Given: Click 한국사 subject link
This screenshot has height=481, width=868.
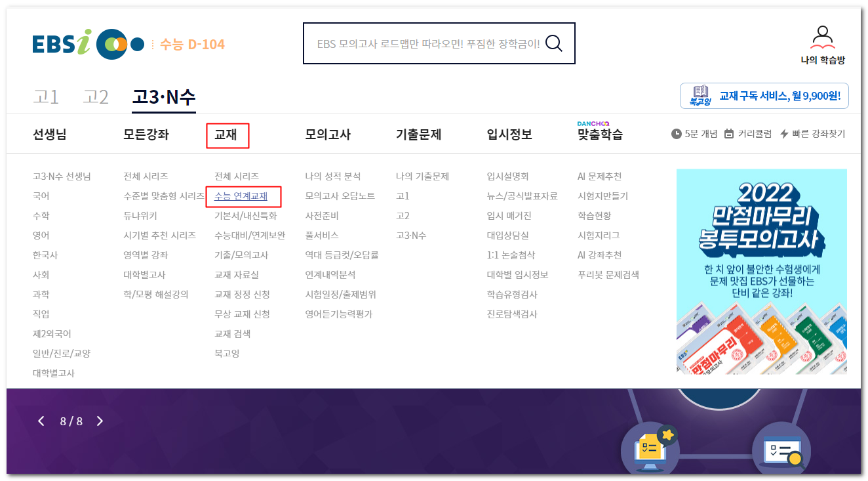Looking at the screenshot, I should click(45, 255).
